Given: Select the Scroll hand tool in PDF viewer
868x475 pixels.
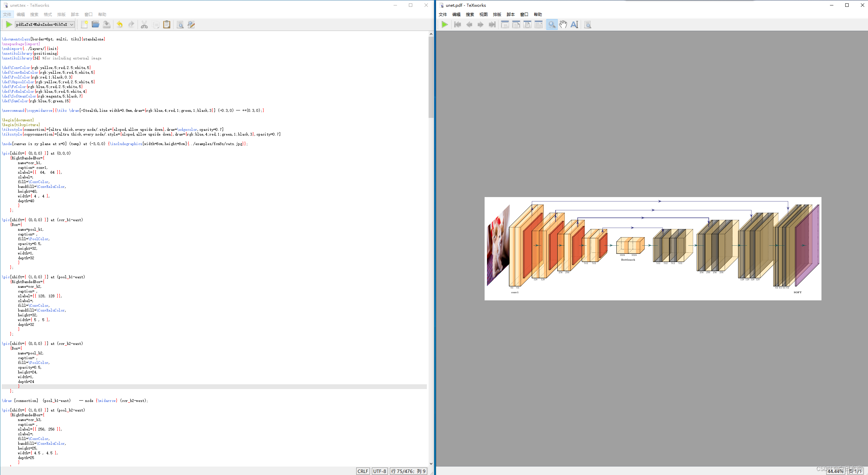Looking at the screenshot, I should click(563, 24).
